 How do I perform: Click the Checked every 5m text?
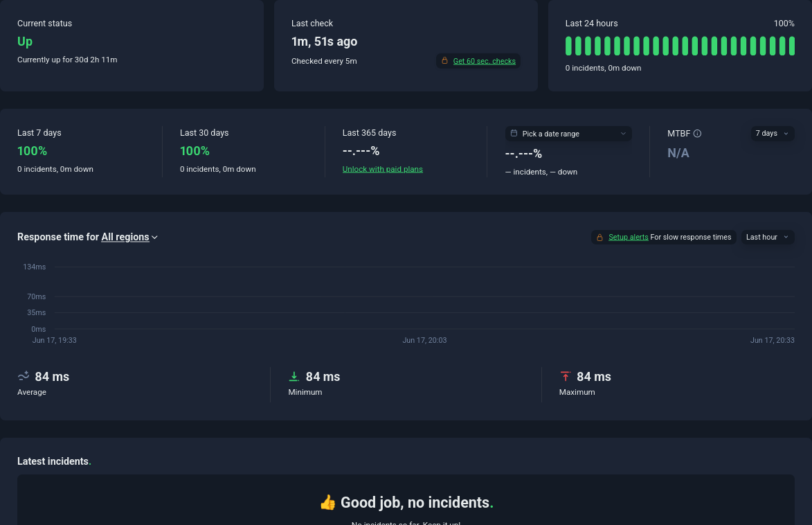[324, 61]
